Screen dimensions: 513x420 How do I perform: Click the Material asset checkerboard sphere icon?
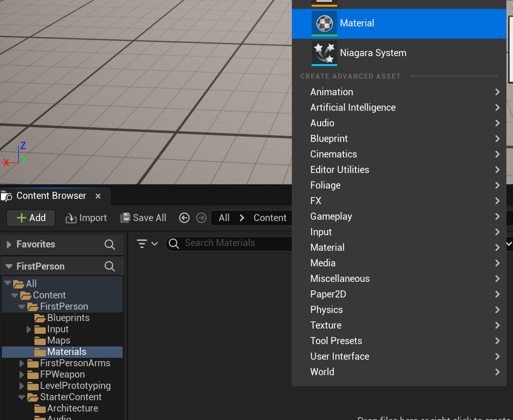point(324,23)
